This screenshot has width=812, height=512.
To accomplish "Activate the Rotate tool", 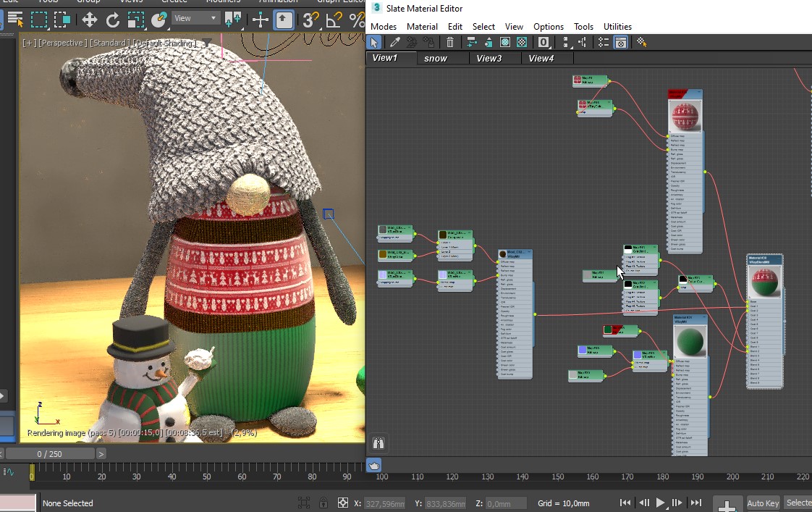I will (x=113, y=20).
